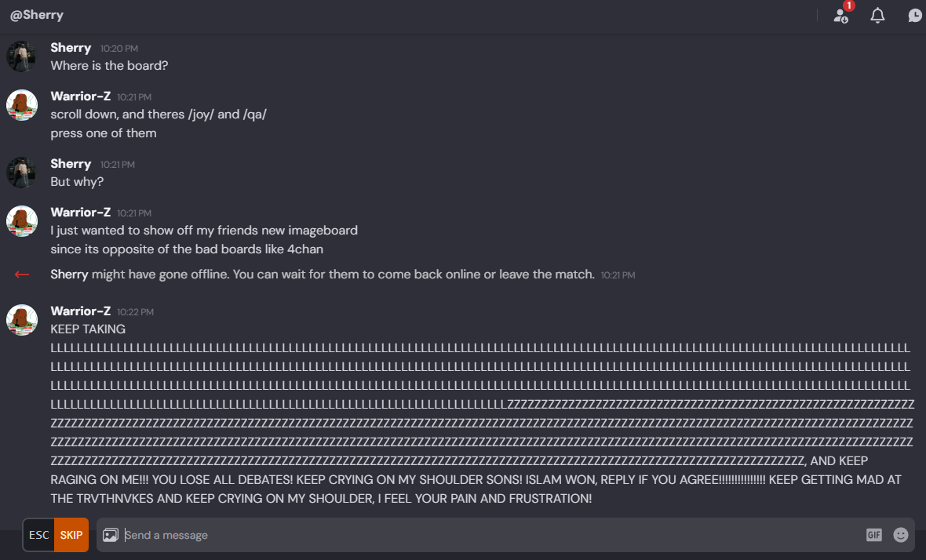The width and height of the screenshot is (926, 560).
Task: Open chat history icon in top-right corner
Action: (915, 16)
